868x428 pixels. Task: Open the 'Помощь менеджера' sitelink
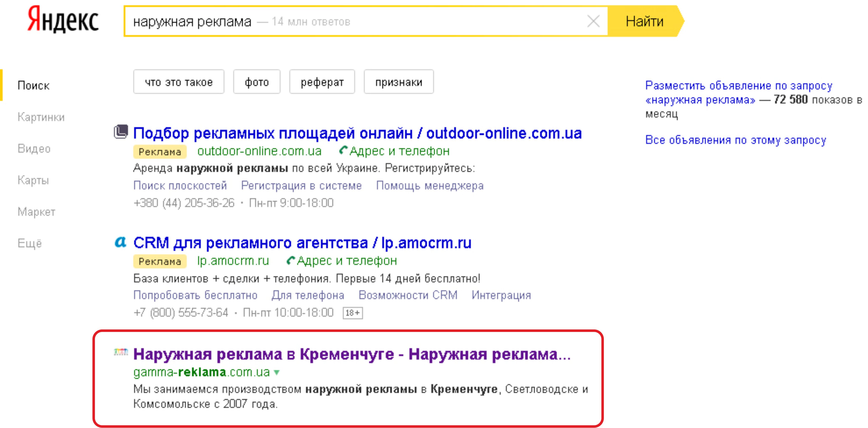[430, 185]
